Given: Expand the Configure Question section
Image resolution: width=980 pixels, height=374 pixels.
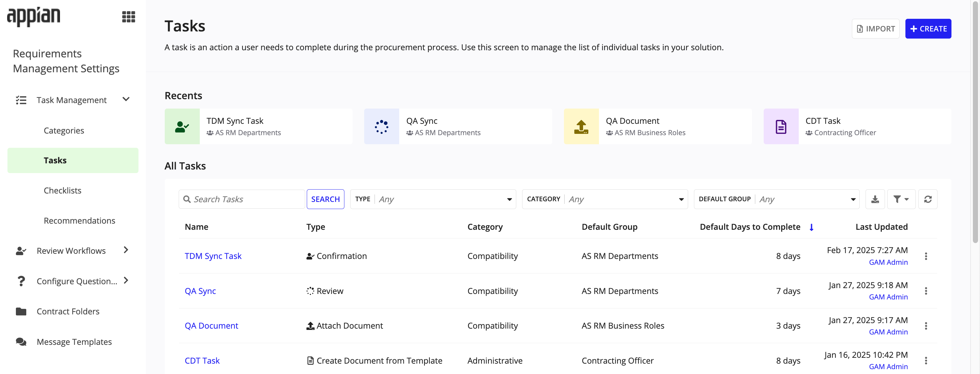Looking at the screenshot, I should (126, 281).
